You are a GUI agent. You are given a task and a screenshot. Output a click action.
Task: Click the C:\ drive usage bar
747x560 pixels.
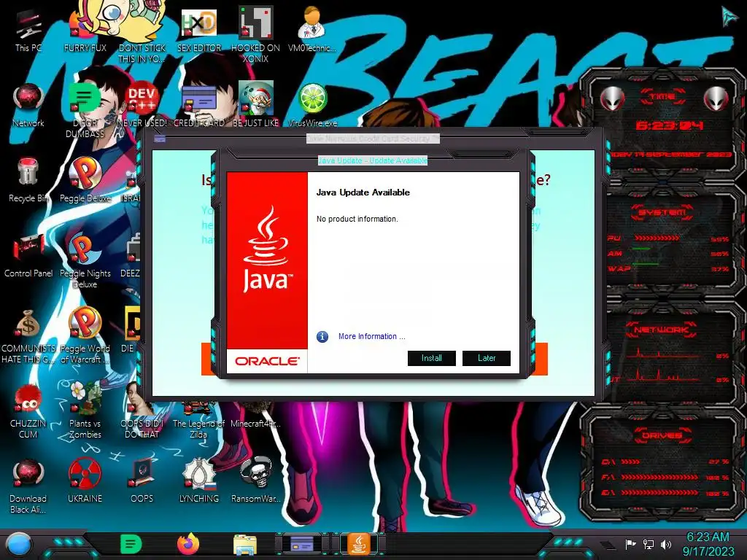(x=631, y=462)
